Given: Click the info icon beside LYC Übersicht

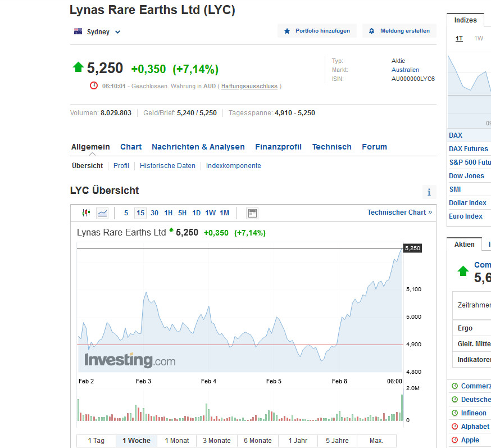Looking at the screenshot, I should coord(429,192).
